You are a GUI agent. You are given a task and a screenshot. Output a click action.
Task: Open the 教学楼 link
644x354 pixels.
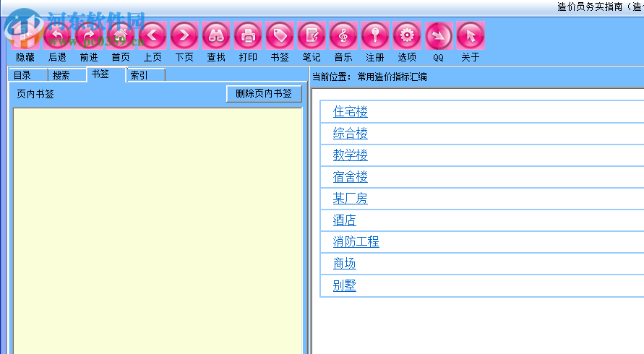[x=351, y=155]
